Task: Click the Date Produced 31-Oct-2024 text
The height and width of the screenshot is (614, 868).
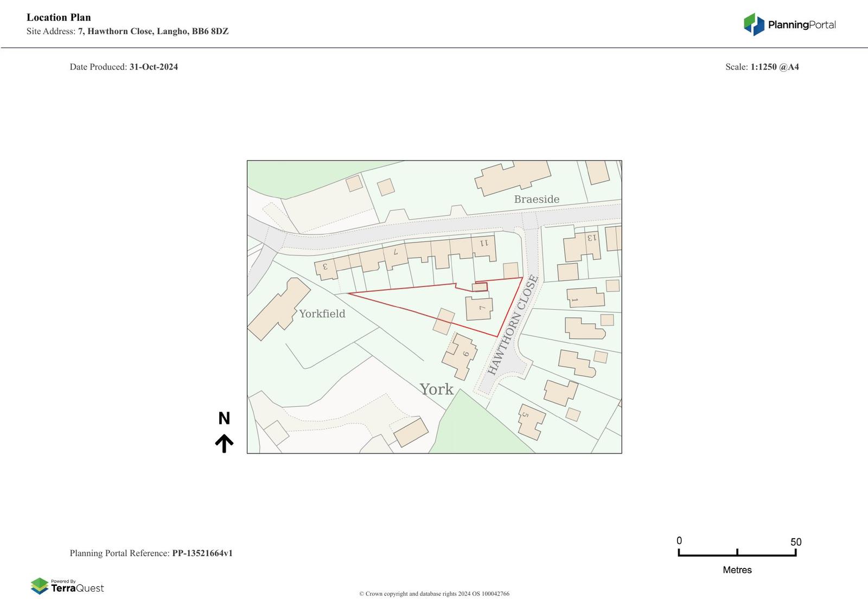Action: coord(124,67)
